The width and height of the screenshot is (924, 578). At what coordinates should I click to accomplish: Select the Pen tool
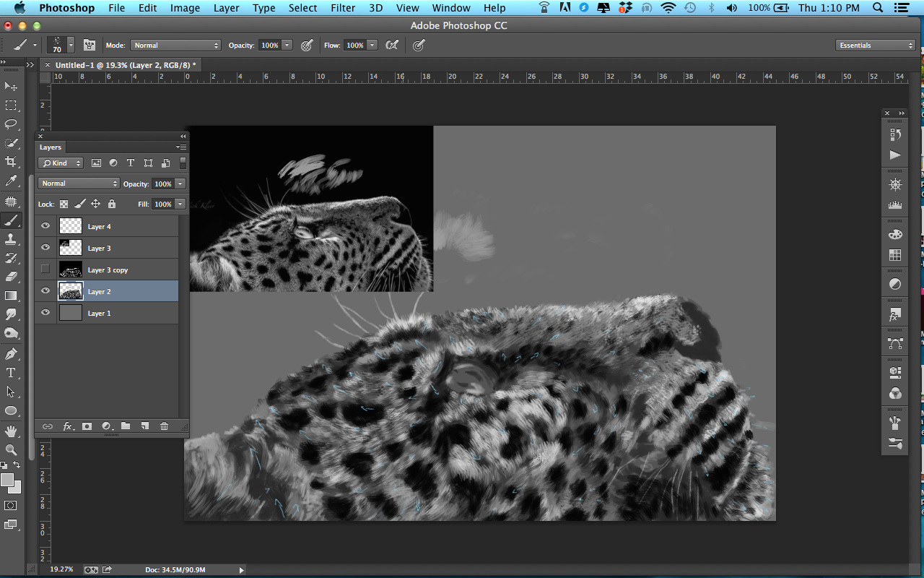tap(11, 354)
